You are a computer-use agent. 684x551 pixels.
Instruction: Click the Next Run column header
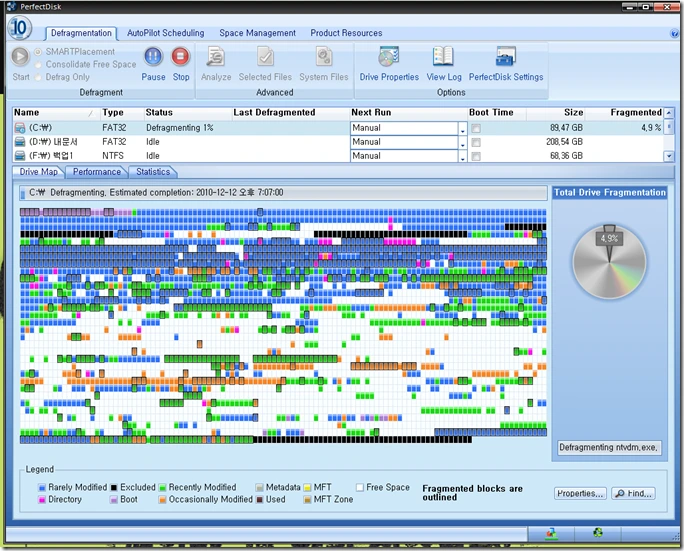pos(408,113)
